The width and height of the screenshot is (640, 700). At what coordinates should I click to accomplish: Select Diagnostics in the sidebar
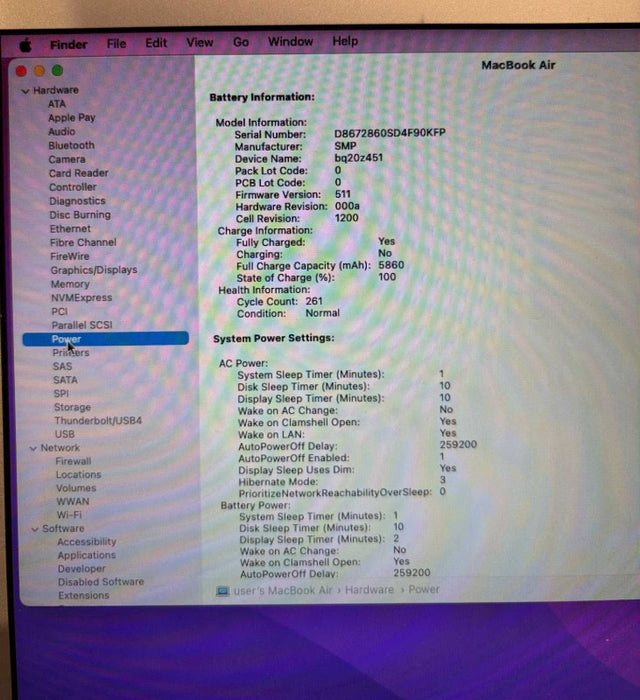(x=77, y=201)
